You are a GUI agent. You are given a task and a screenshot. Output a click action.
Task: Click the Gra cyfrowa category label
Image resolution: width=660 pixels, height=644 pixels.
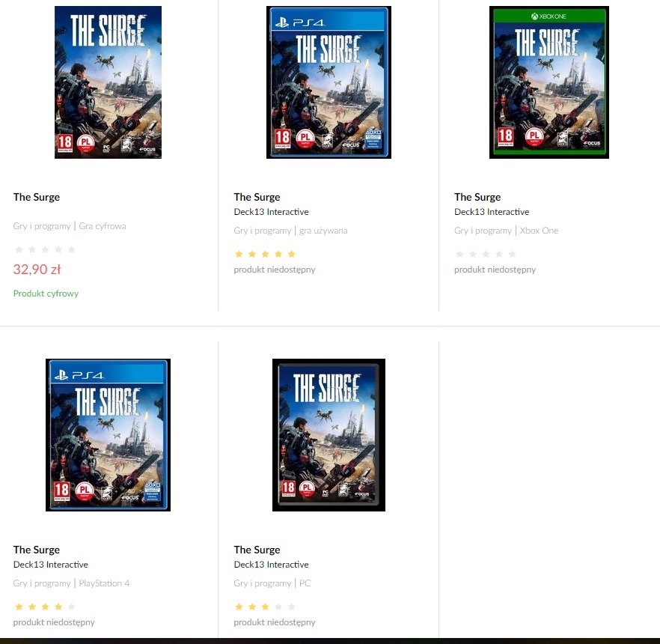(x=103, y=226)
